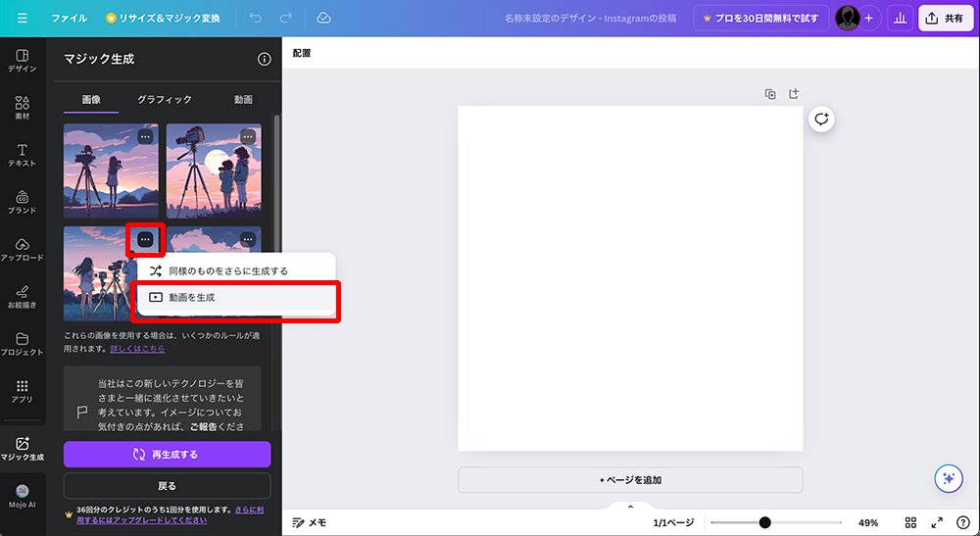Open リサイズ&マジック変換 option
Image resolution: width=980 pixels, height=536 pixels.
[163, 18]
